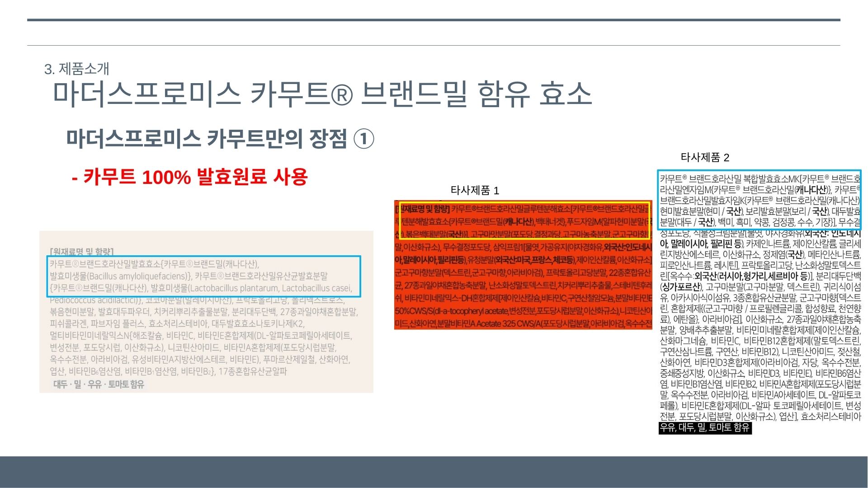Click the circled number ① after 장점
868x488 pixels.
pyautogui.click(x=363, y=139)
